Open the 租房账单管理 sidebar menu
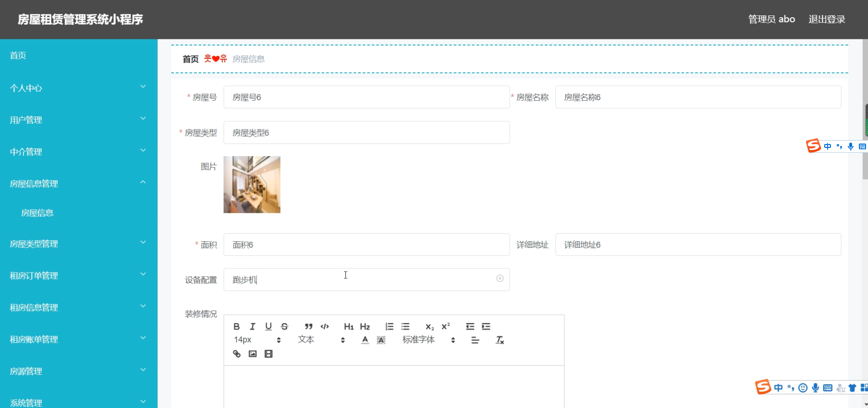868x408 pixels. [78, 339]
